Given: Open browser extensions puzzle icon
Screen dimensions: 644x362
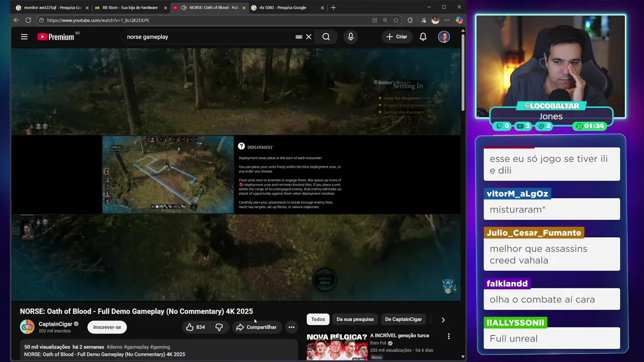Looking at the screenshot, I should [x=410, y=20].
